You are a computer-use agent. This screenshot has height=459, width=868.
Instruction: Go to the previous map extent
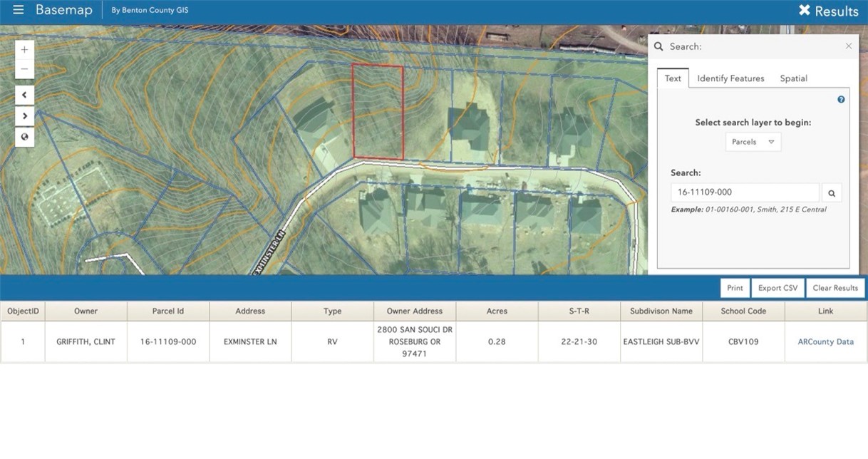pyautogui.click(x=24, y=95)
